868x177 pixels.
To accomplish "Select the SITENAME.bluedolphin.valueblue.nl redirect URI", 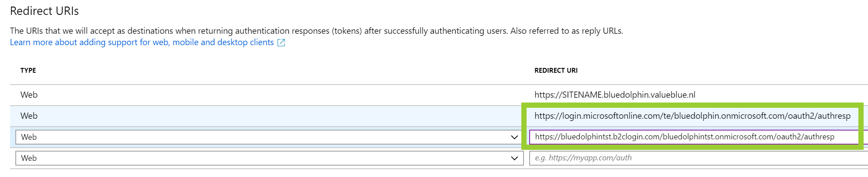I will [x=615, y=95].
